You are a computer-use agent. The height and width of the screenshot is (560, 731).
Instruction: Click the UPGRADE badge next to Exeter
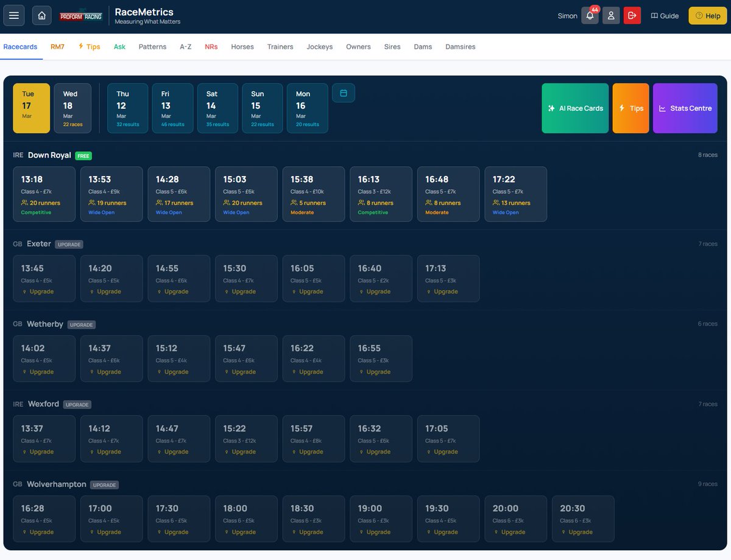69,244
